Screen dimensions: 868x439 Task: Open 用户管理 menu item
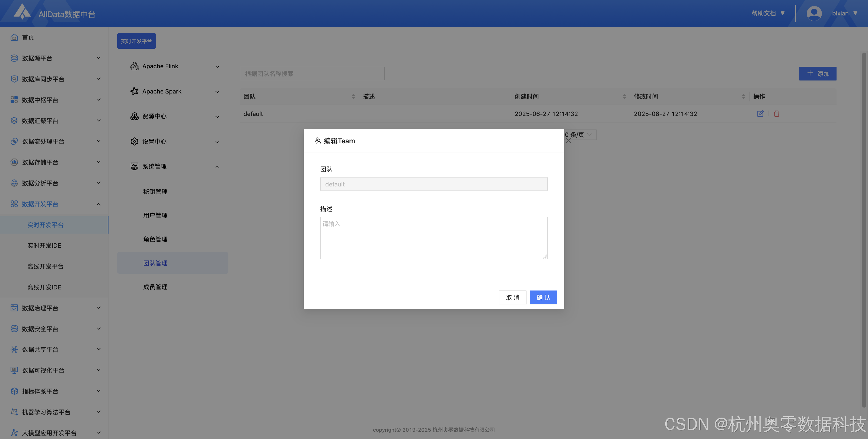[x=155, y=215]
